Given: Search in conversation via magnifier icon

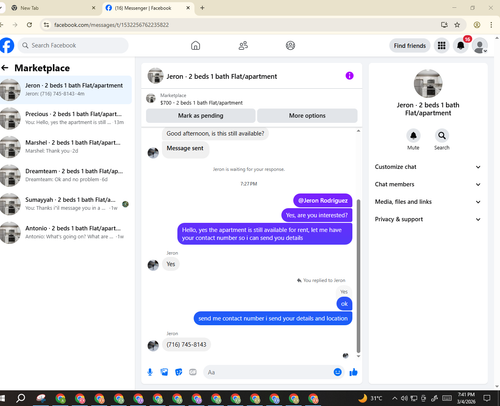Looking at the screenshot, I should (x=442, y=136).
